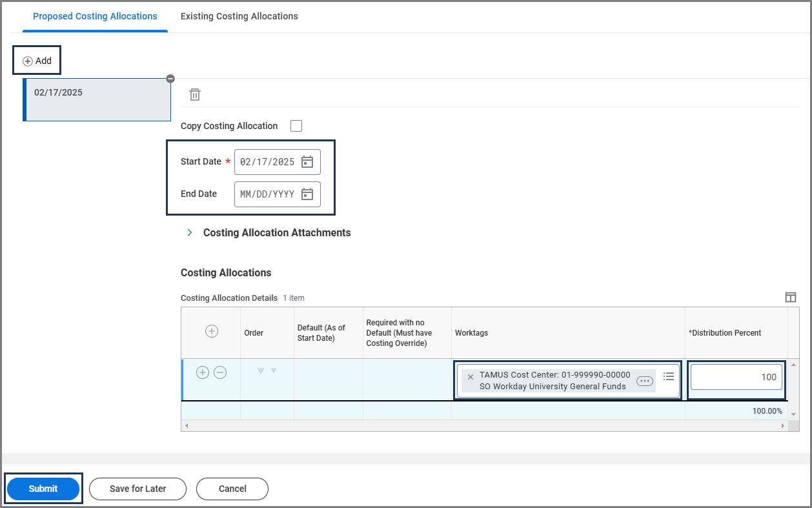Click add row icon in table header

pos(211,331)
